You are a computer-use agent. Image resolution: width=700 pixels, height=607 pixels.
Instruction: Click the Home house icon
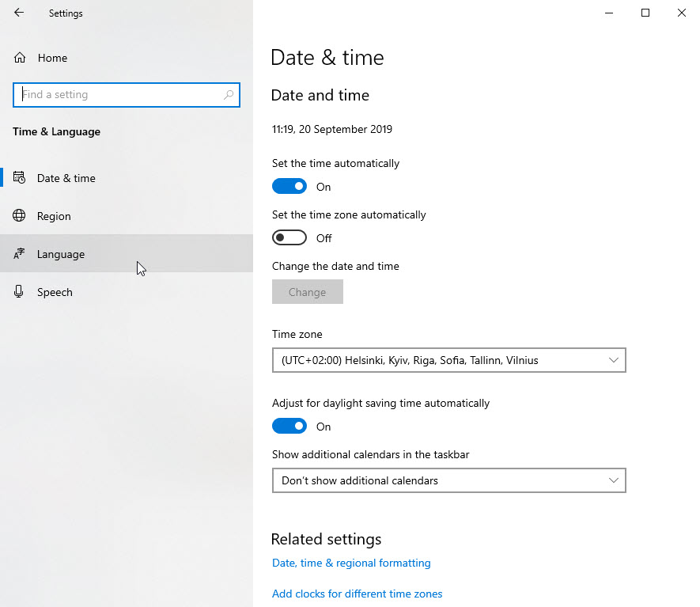point(20,58)
